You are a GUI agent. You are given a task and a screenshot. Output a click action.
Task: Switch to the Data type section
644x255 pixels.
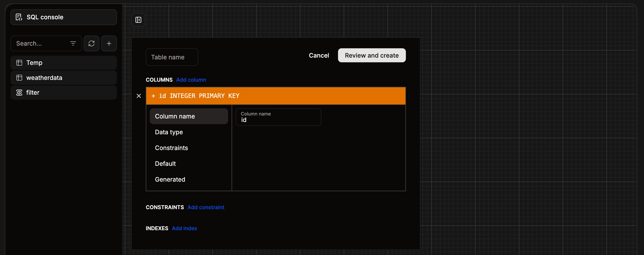pos(169,132)
